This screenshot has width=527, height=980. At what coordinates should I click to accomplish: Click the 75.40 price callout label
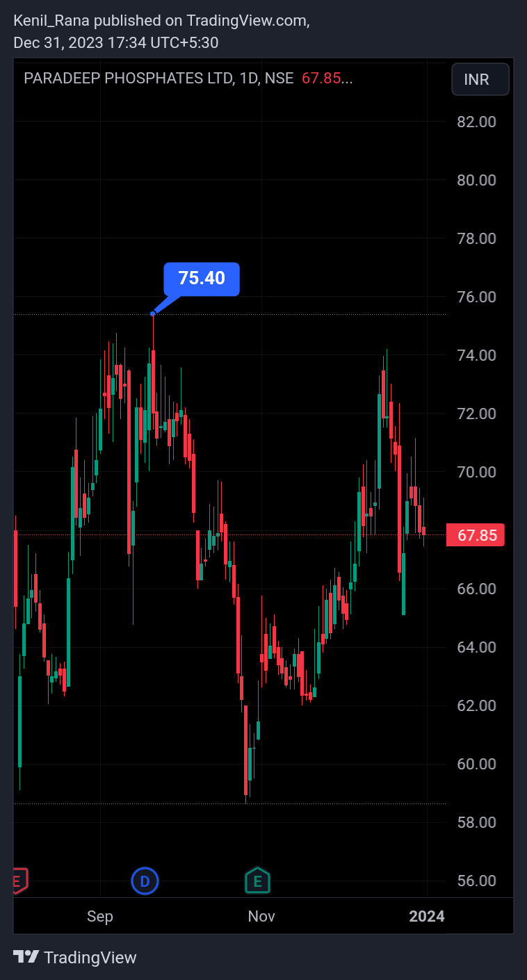tap(202, 279)
